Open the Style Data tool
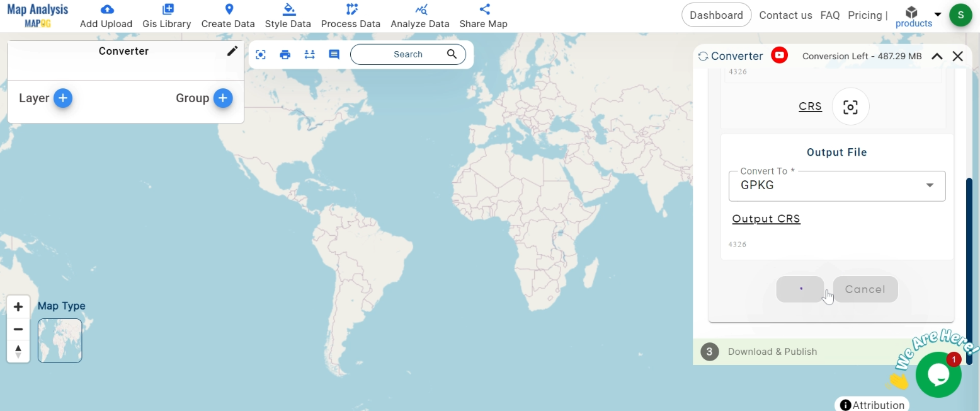This screenshot has height=411, width=980. pyautogui.click(x=288, y=15)
